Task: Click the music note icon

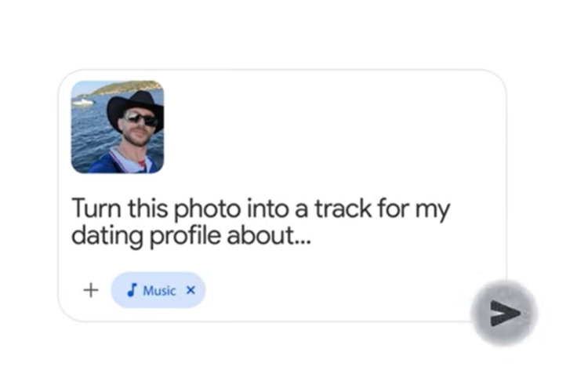Action: 132,291
